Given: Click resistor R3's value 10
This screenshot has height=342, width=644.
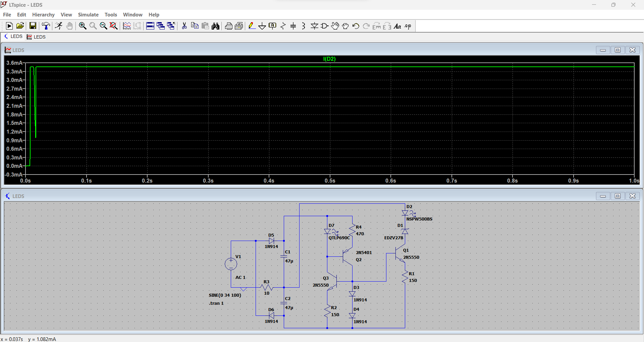Looking at the screenshot, I should point(267,293).
